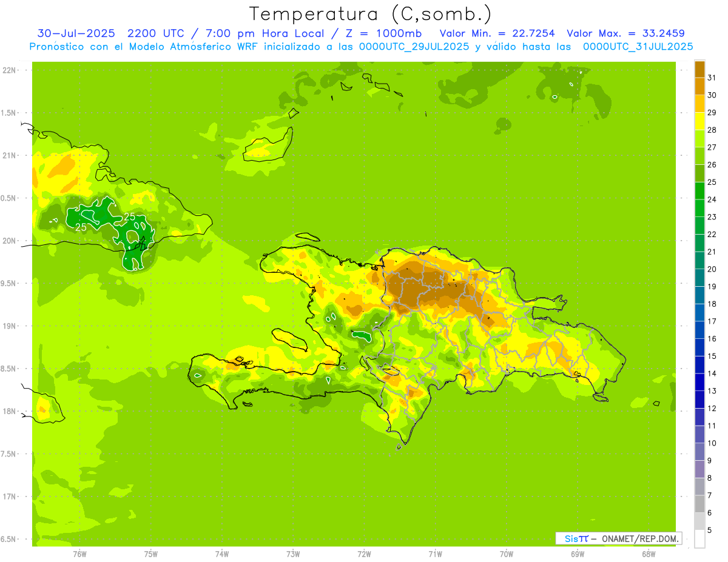Click the "SisTT" logo text in the credit box

[576, 538]
